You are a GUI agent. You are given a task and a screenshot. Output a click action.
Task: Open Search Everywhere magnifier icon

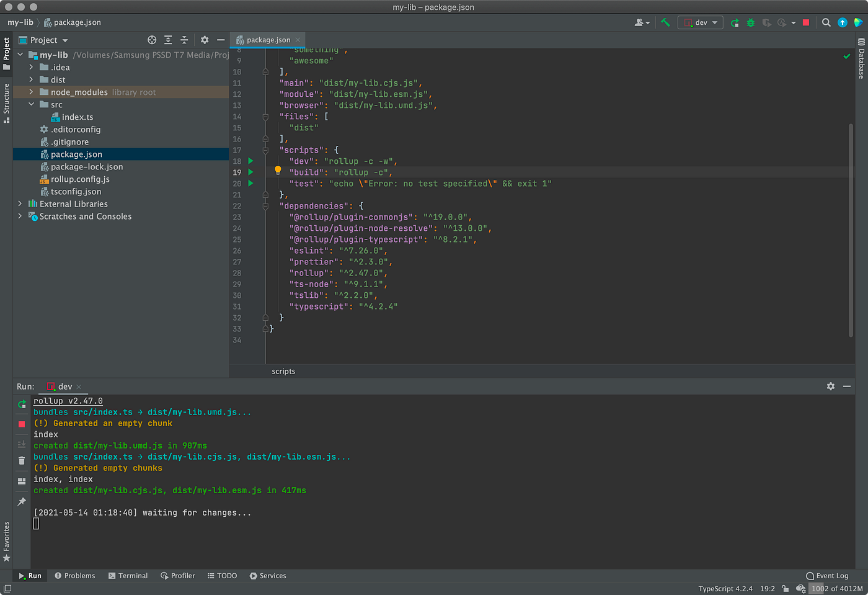tap(826, 22)
